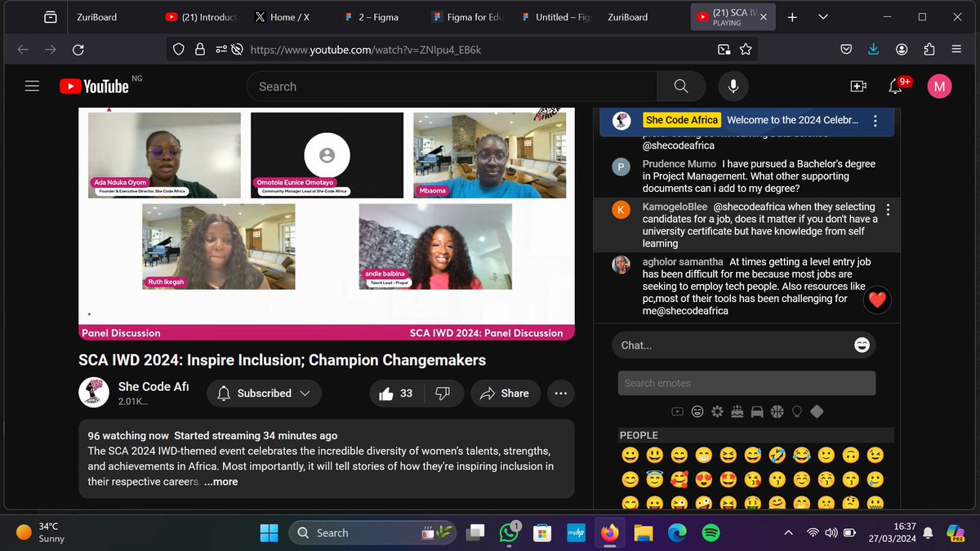Like the video with thumbs up
Viewport: 980px width, 551px height.
tap(396, 393)
